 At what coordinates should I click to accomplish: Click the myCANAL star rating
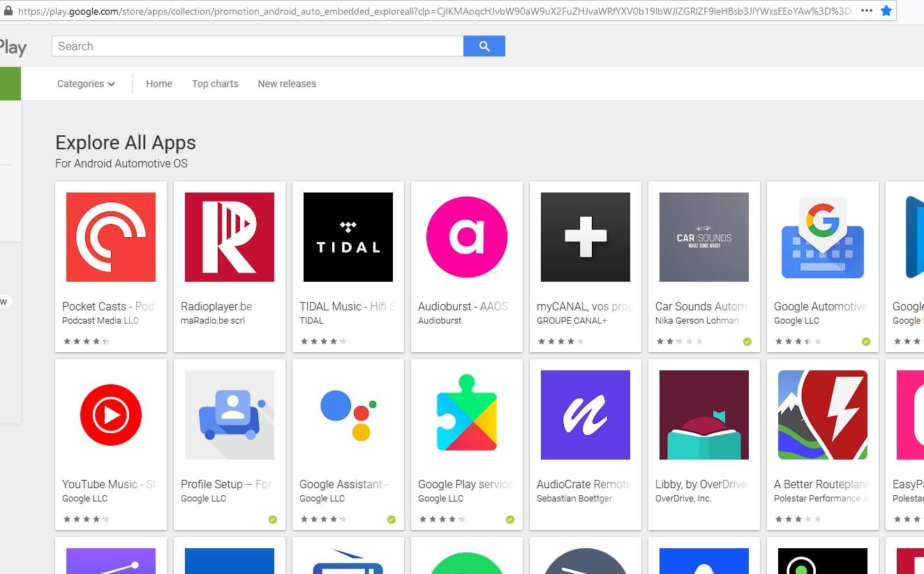pyautogui.click(x=561, y=342)
